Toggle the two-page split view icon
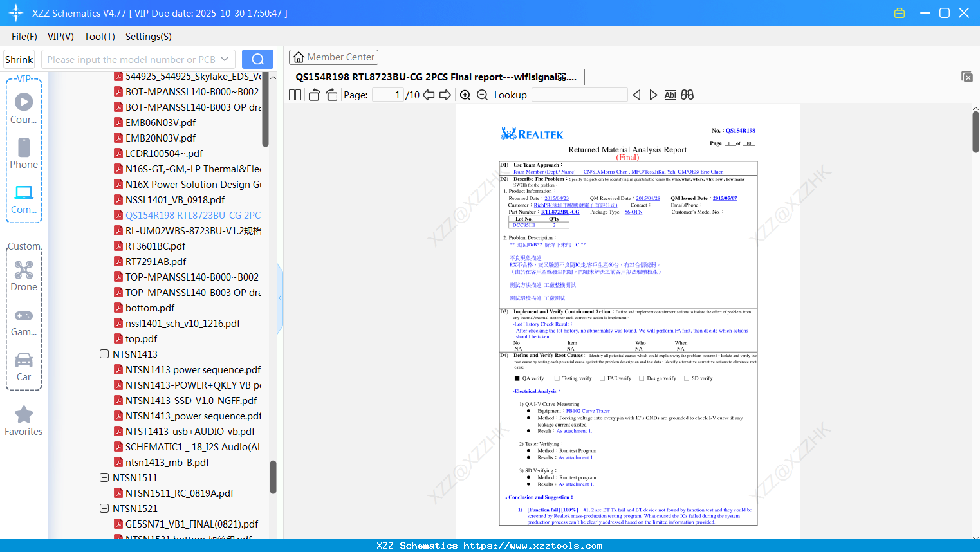The height and width of the screenshot is (552, 980). click(x=295, y=95)
